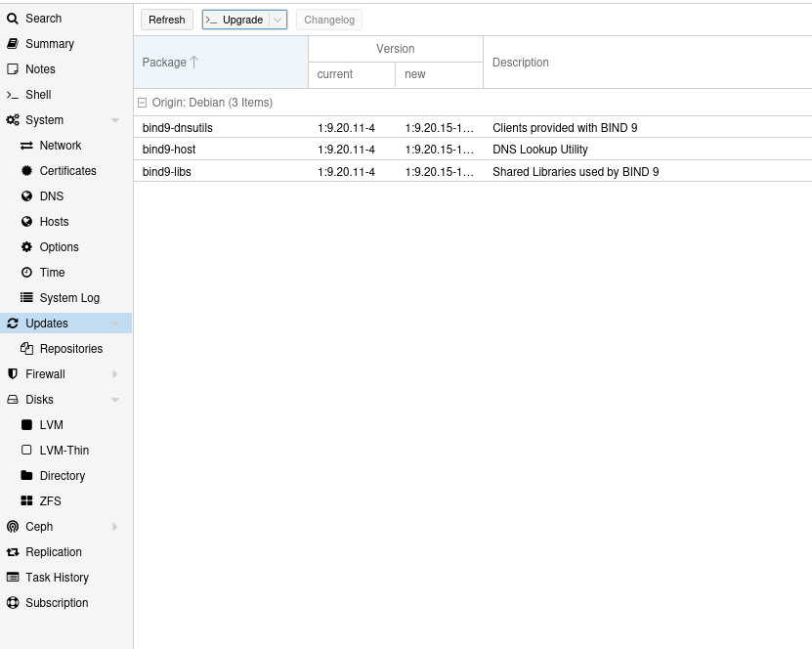Expand the Ceph submenu arrow
This screenshot has width=812, height=649.
coord(115,527)
